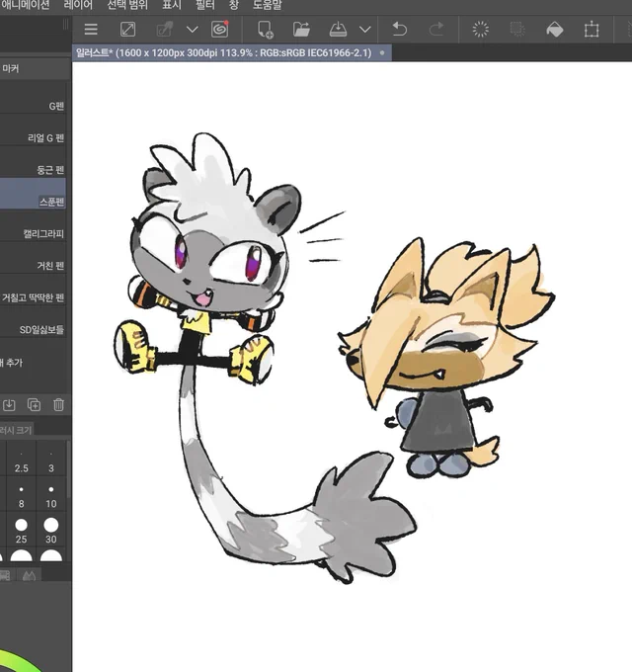Open the command bar hamburger menu
The width and height of the screenshot is (632, 672).
[x=91, y=30]
